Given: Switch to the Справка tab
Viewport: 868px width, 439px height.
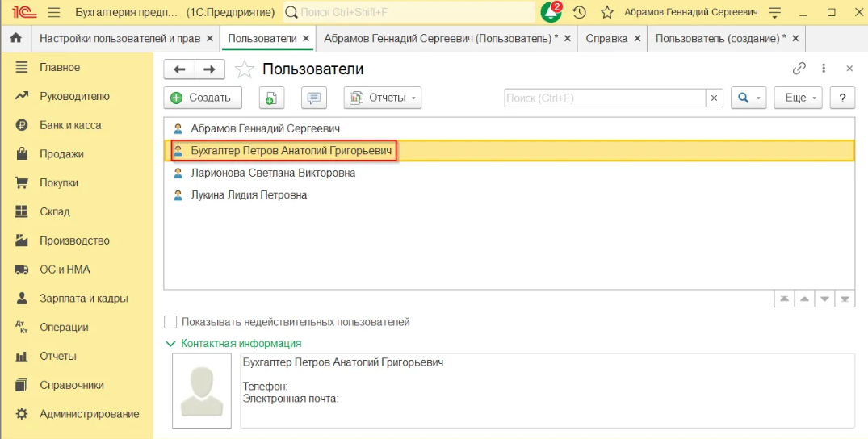Looking at the screenshot, I should (x=606, y=39).
